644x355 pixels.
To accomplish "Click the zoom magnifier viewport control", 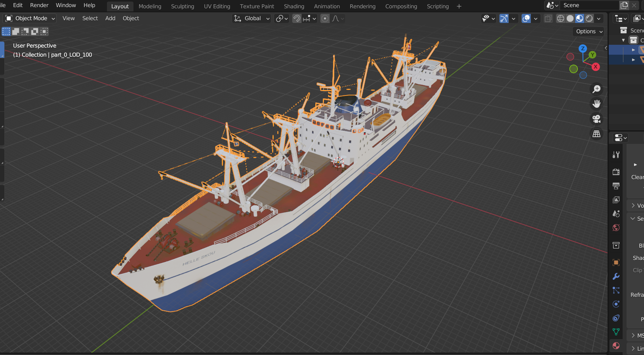I will click(x=596, y=89).
